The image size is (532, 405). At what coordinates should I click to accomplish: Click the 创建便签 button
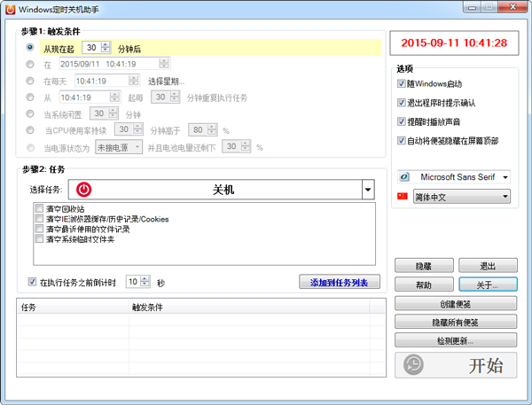[456, 304]
